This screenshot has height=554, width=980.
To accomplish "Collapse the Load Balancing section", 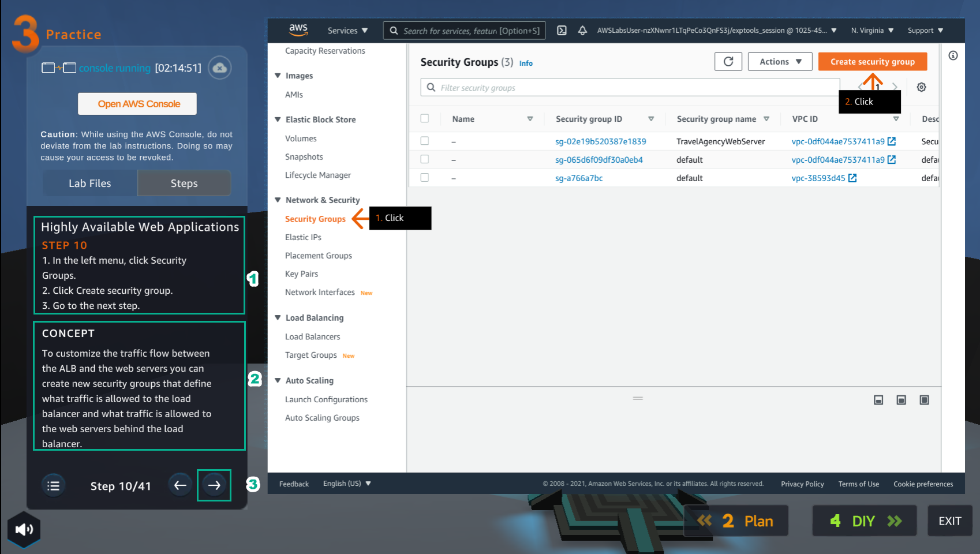I will (278, 317).
